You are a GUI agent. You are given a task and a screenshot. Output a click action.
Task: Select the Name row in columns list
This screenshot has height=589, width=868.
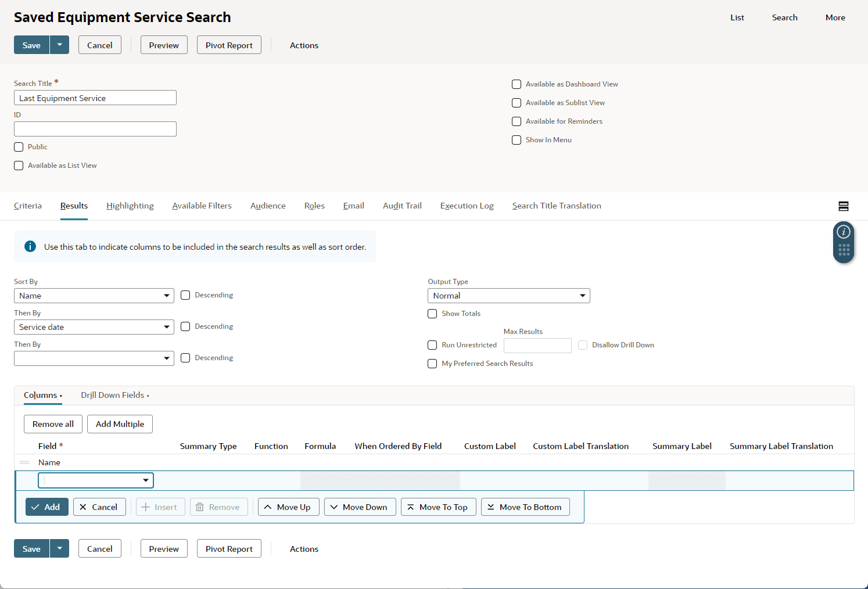click(x=434, y=462)
